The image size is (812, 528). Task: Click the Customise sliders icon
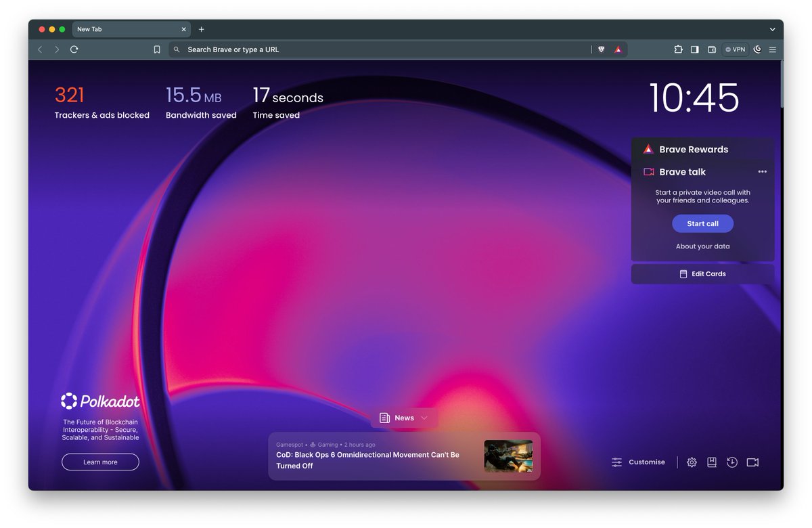pos(616,462)
